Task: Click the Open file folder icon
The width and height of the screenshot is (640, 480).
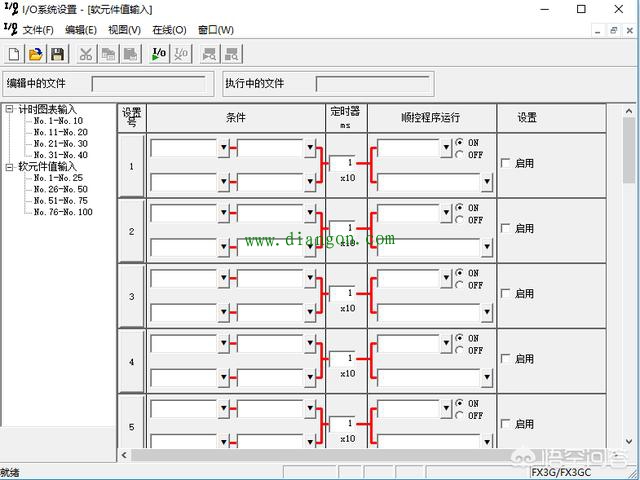Action: click(x=36, y=54)
